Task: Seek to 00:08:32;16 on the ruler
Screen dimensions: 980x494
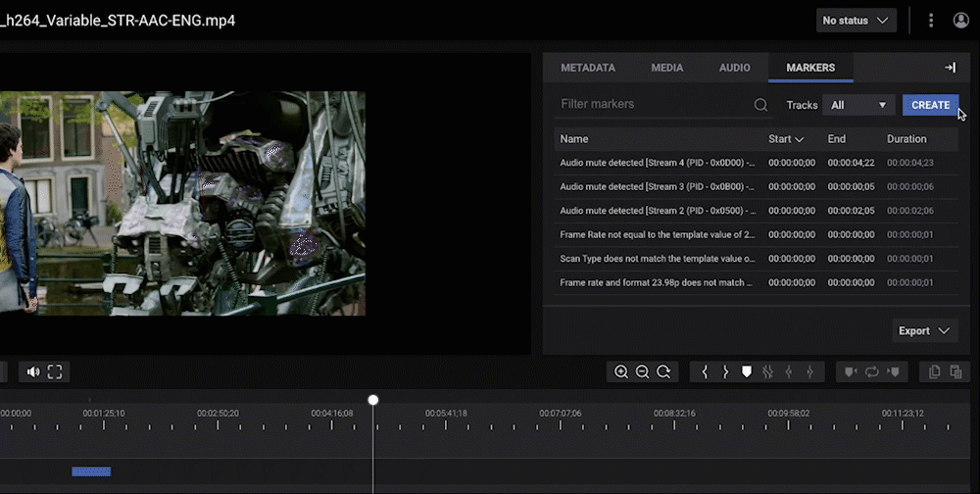Action: tap(674, 414)
